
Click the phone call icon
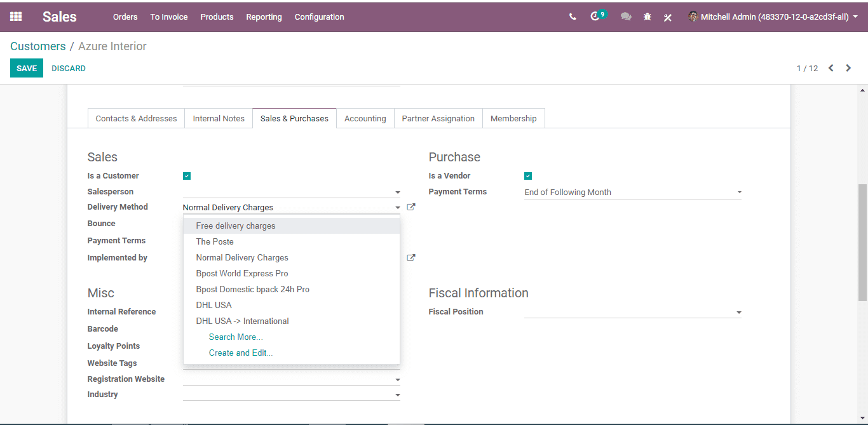click(573, 17)
